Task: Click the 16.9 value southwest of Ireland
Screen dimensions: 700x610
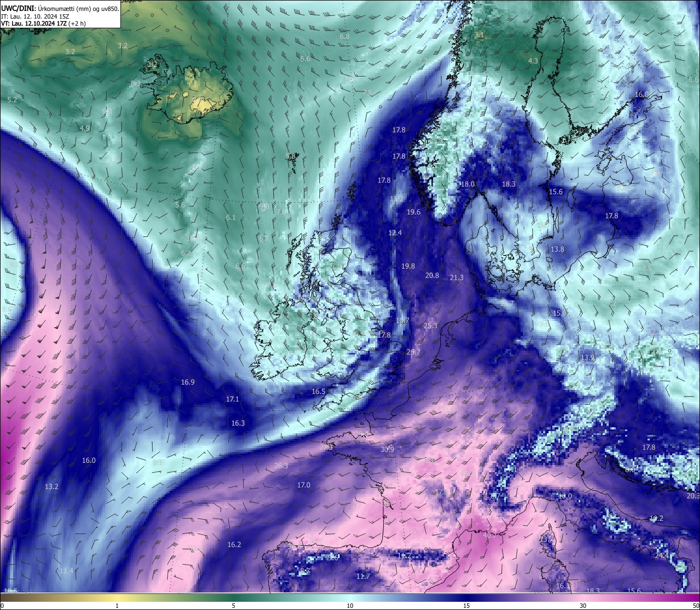Action: [188, 382]
